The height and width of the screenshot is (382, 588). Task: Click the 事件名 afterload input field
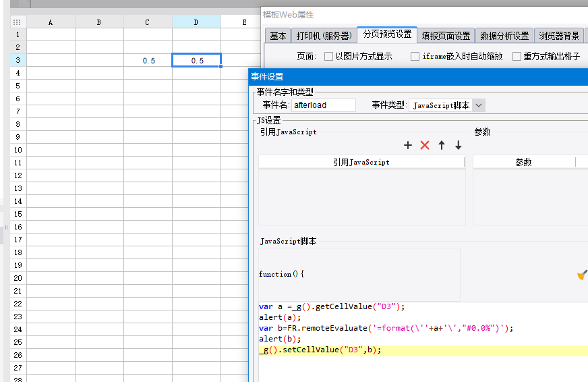click(324, 105)
